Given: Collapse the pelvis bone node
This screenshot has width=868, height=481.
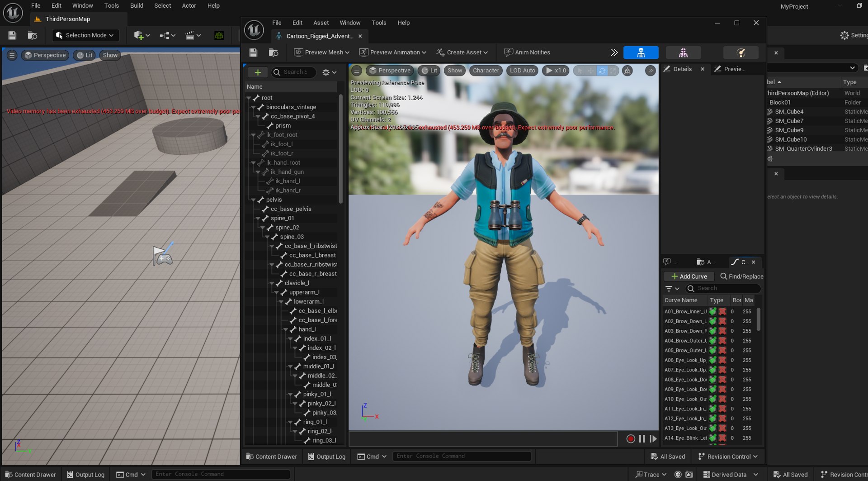Looking at the screenshot, I should (x=253, y=200).
